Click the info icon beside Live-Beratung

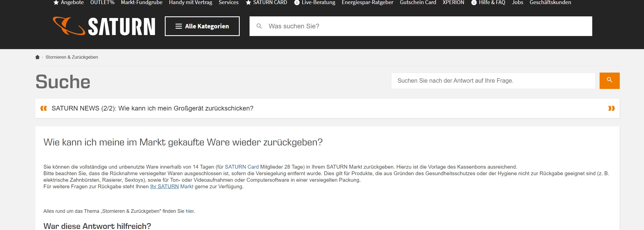tap(297, 3)
